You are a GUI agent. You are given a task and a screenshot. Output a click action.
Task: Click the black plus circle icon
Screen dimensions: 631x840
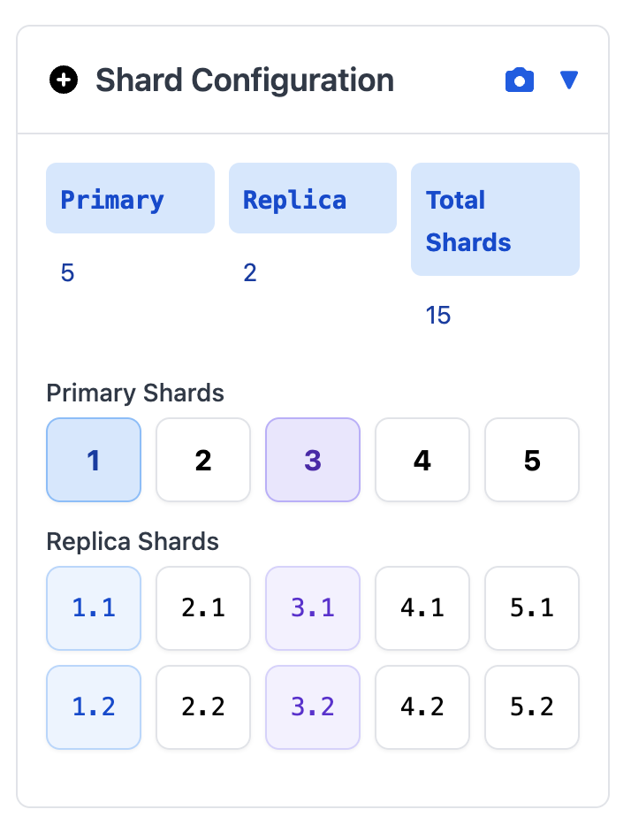(64, 80)
